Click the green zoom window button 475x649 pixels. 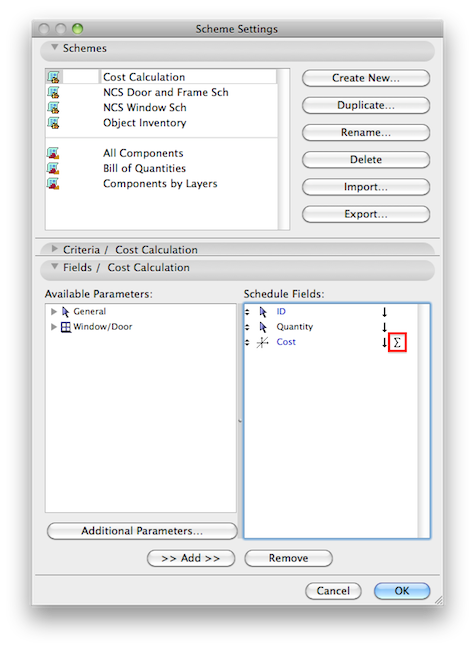[77, 29]
